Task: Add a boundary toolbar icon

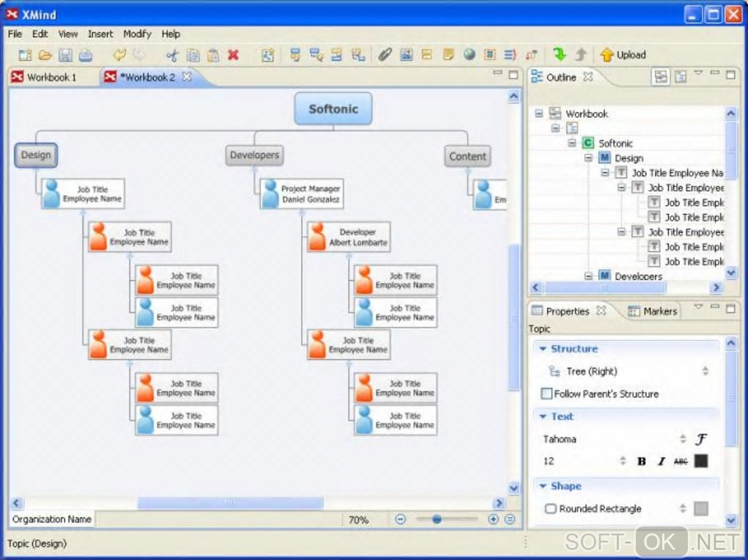Action: tap(489, 55)
